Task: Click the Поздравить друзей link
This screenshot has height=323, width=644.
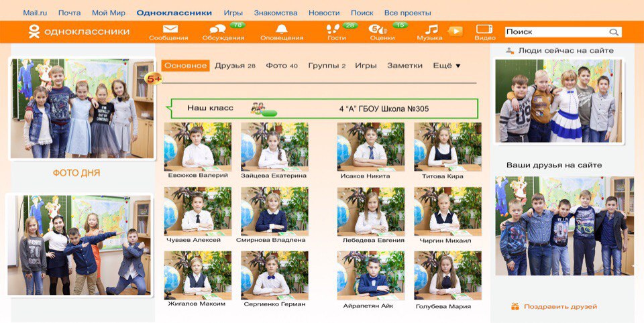Action: click(560, 307)
